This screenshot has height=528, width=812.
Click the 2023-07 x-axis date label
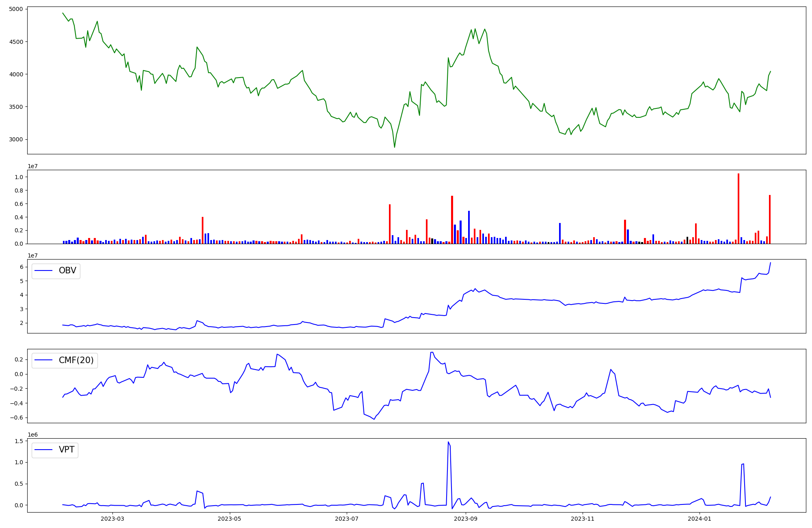(x=347, y=519)
